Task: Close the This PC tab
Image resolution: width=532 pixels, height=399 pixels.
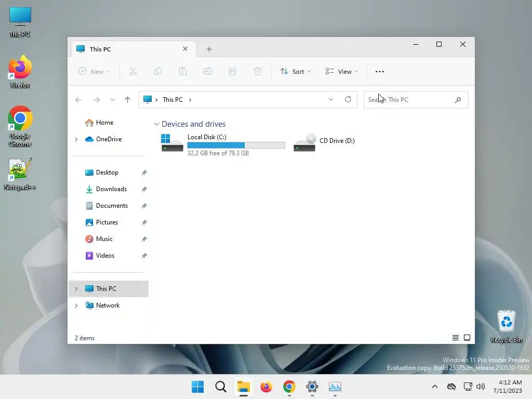Action: click(185, 49)
